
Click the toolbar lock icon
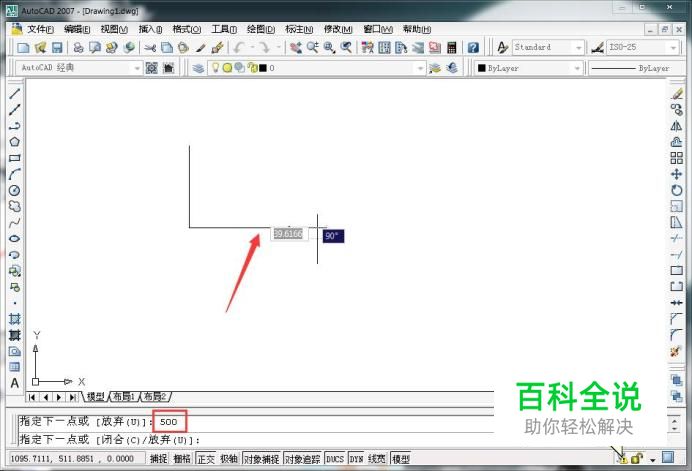[x=636, y=459]
